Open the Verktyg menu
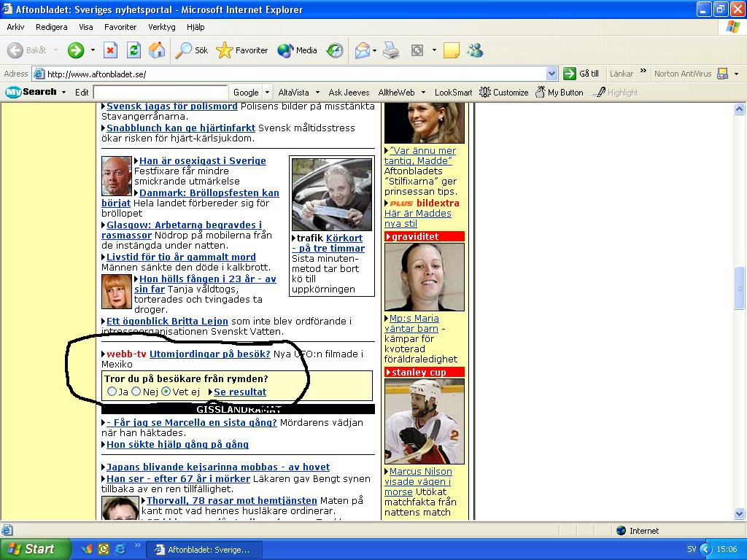 (161, 27)
